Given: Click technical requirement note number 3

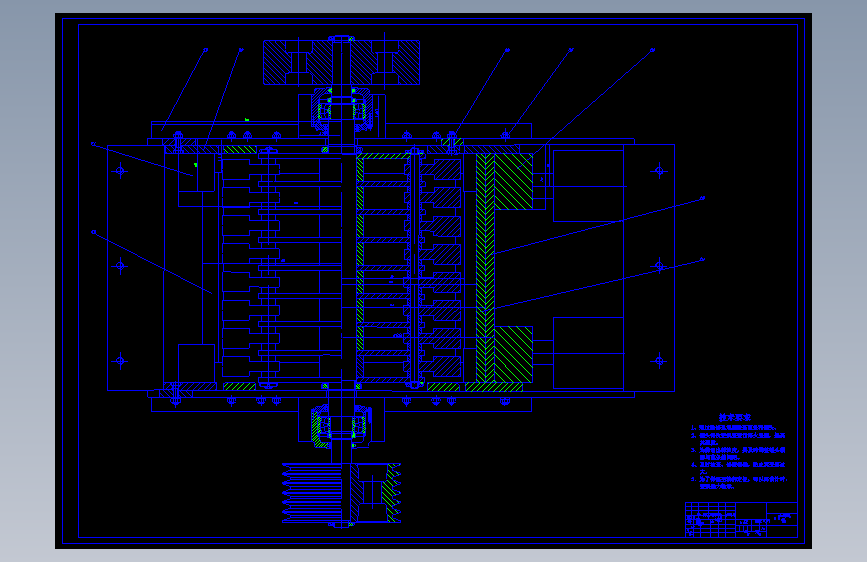Looking at the screenshot, I should click(x=738, y=454).
